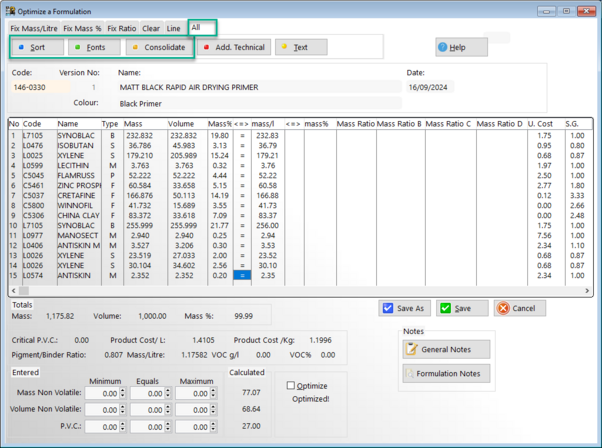Select row 2 ISOBUTAN name cell
This screenshot has width=602, height=448.
[x=79, y=145]
